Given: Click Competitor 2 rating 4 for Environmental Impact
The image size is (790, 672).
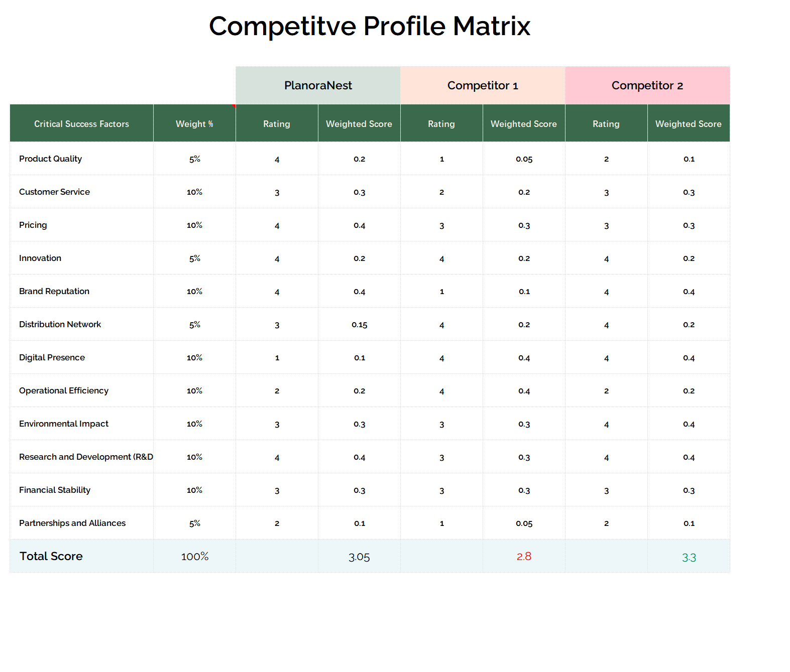Looking at the screenshot, I should [x=607, y=425].
